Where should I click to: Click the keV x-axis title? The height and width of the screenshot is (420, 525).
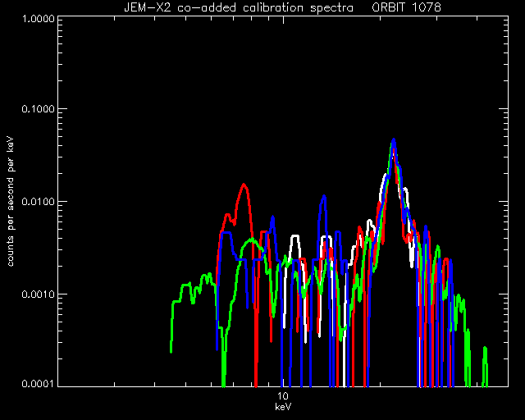[283, 407]
